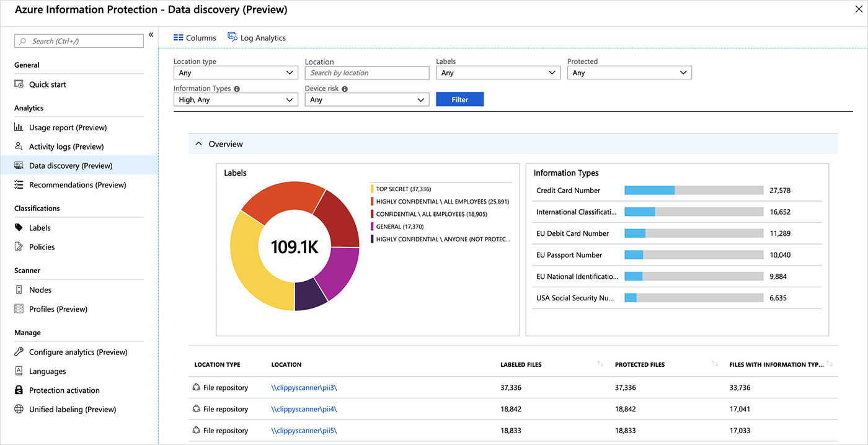The width and height of the screenshot is (868, 445).
Task: Open the Protected dropdown
Action: click(629, 72)
